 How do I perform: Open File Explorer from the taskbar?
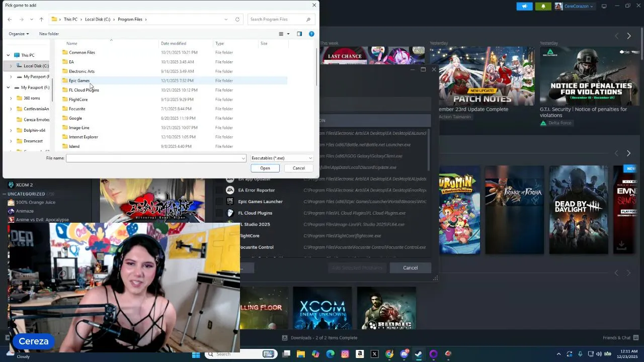pos(301,354)
